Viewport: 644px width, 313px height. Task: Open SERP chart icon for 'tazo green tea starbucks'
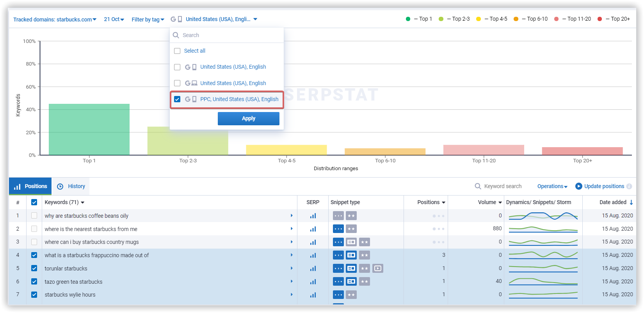tap(313, 281)
